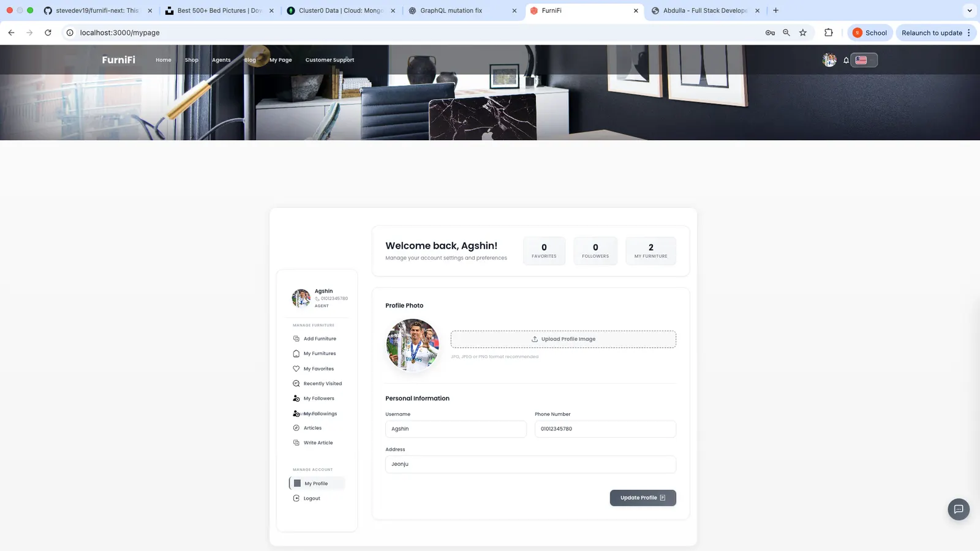Click the zoom magnifier icon in address bar
This screenshot has width=980, height=551.
[x=786, y=32]
